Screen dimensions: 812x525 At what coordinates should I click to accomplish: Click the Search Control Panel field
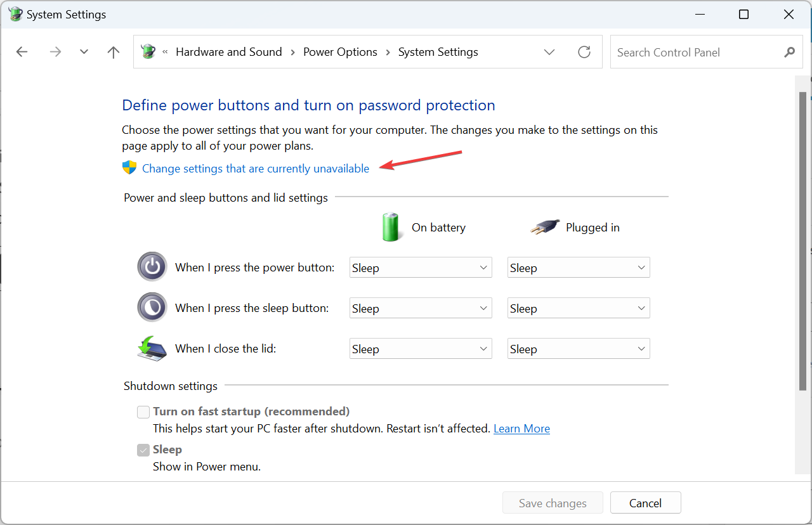(695, 53)
